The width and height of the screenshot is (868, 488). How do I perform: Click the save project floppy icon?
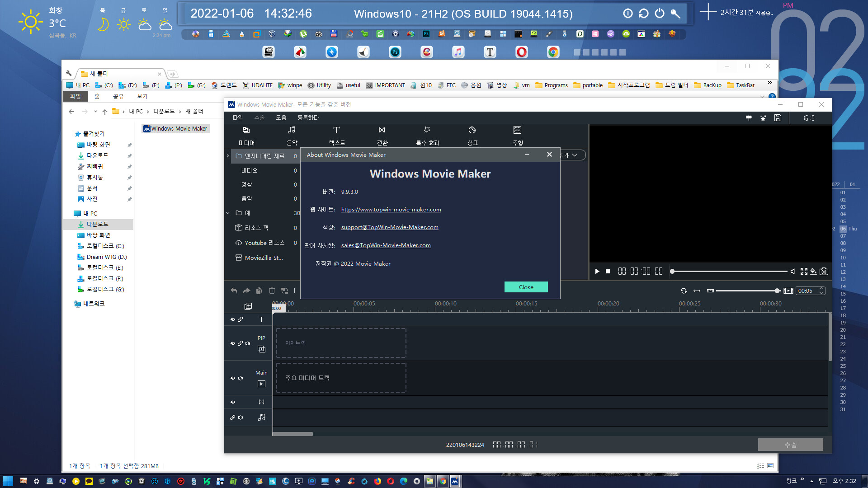click(778, 118)
